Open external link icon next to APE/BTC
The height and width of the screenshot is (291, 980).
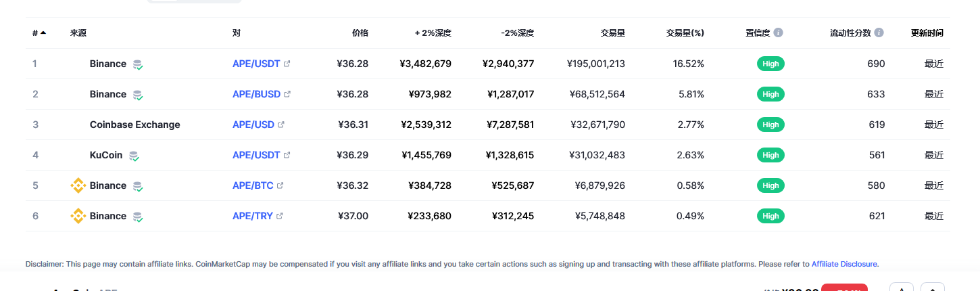(x=280, y=185)
